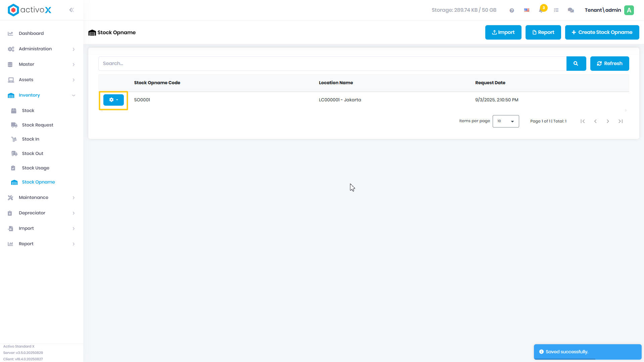Click SO0001 code cell
This screenshot has height=362, width=644.
coord(142,100)
